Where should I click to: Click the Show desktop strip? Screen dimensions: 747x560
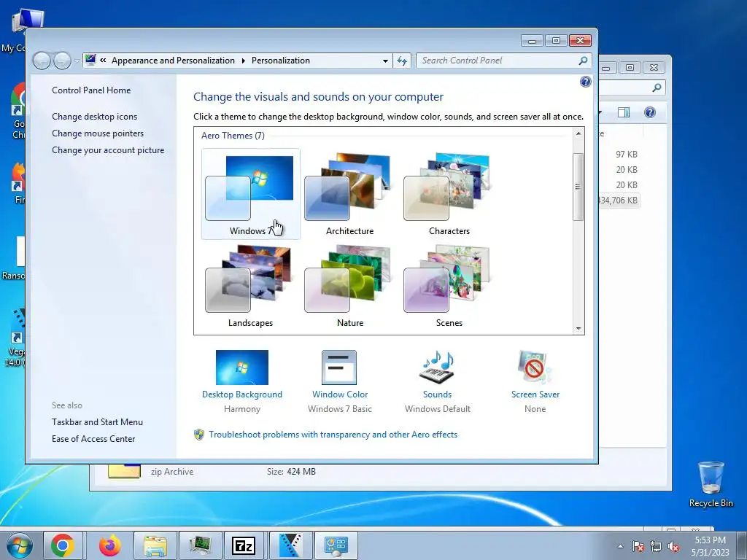tap(742, 545)
